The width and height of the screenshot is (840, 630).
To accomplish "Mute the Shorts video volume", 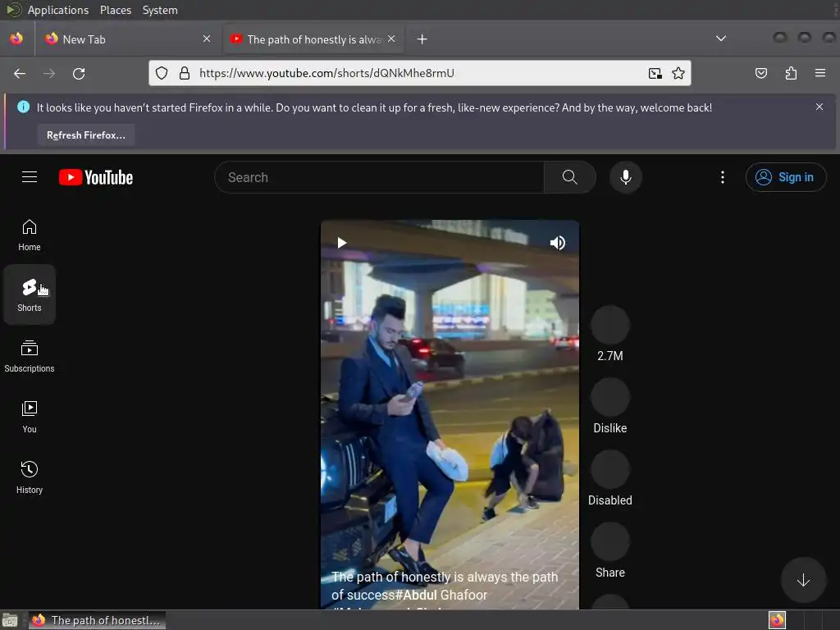I will (558, 243).
